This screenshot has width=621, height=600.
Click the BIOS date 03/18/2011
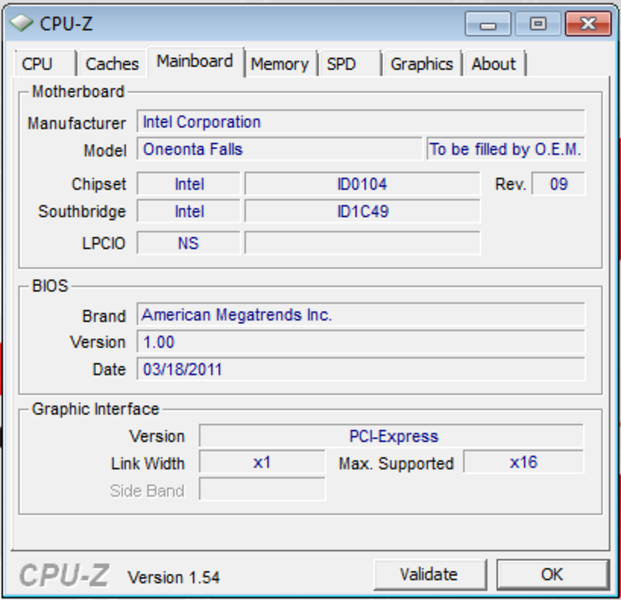361,369
